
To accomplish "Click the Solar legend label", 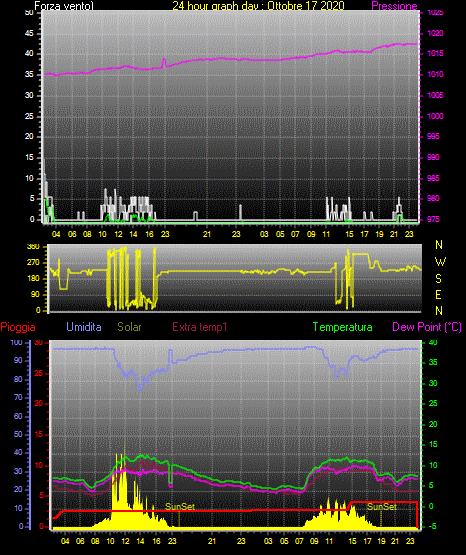I will (x=129, y=327).
